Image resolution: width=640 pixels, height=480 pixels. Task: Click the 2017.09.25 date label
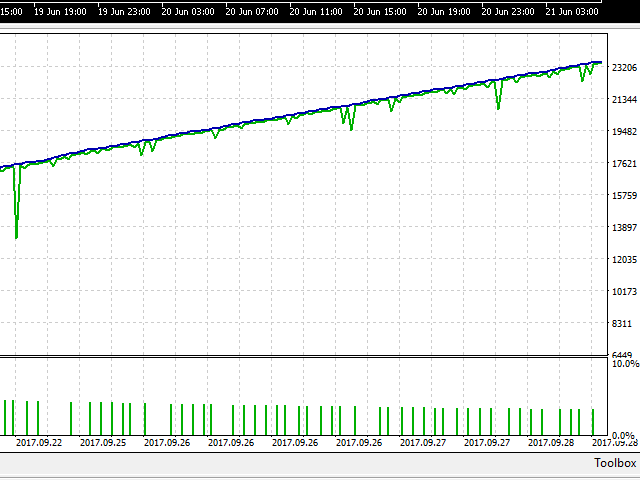(x=103, y=442)
